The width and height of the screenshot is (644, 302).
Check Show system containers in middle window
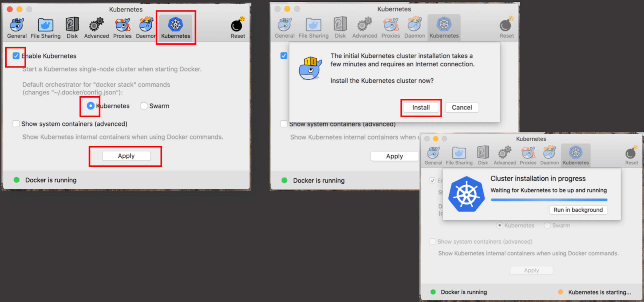pos(284,124)
